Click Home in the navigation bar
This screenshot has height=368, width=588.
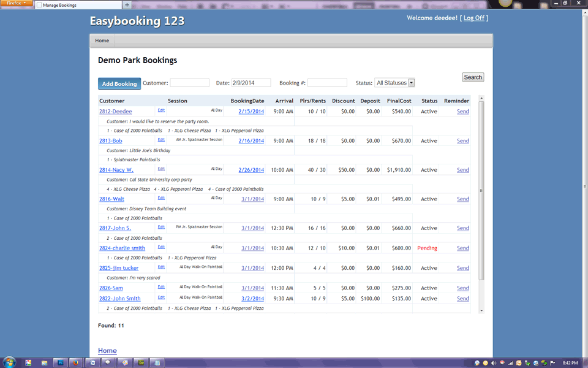[102, 40]
